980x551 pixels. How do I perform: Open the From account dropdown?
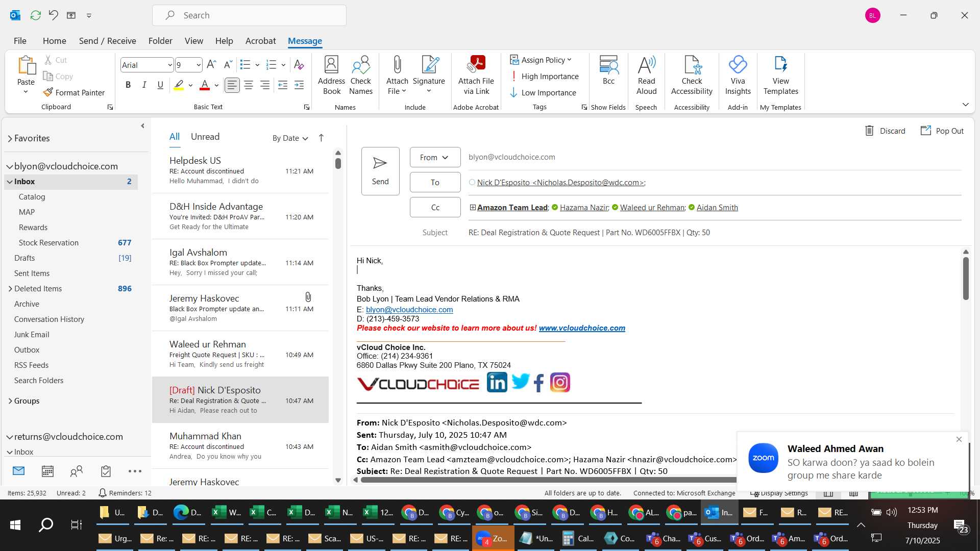coord(435,158)
